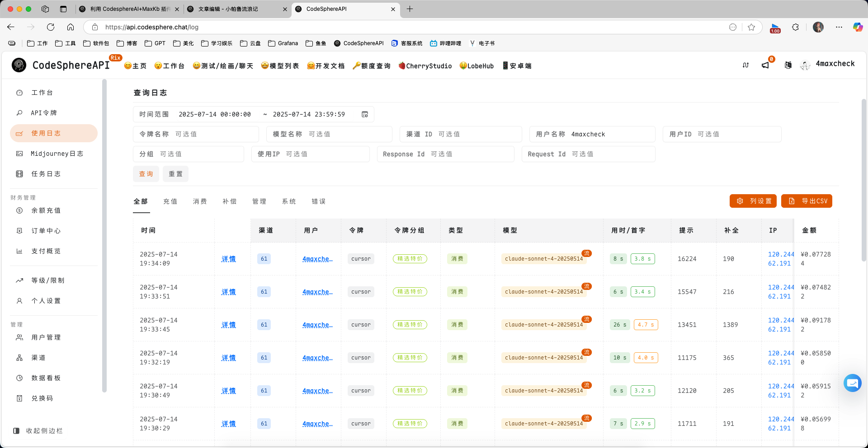Click the page's vertical scrollbar

click(863, 181)
